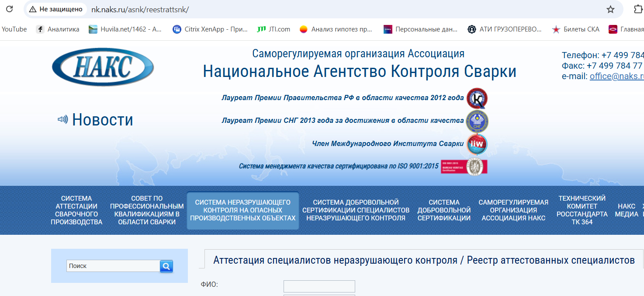644x296 pixels.
Task: Click the СНГ 2013 prize emblem
Action: [477, 121]
